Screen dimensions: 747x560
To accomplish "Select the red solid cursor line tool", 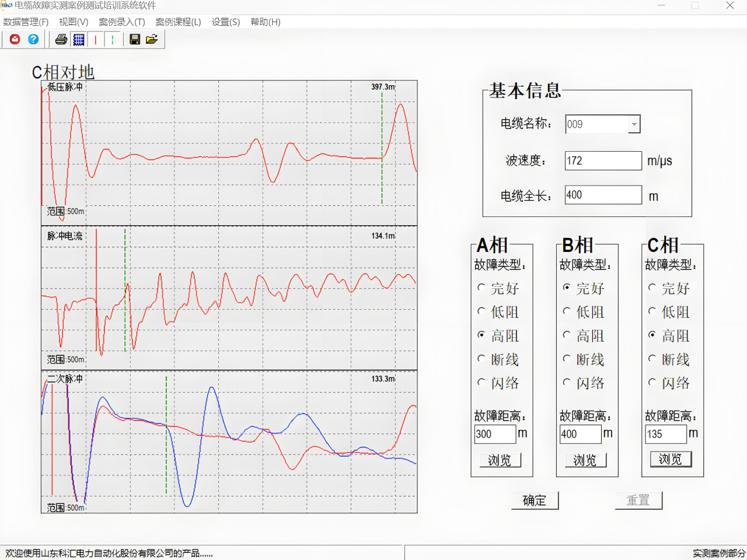I will click(x=96, y=40).
